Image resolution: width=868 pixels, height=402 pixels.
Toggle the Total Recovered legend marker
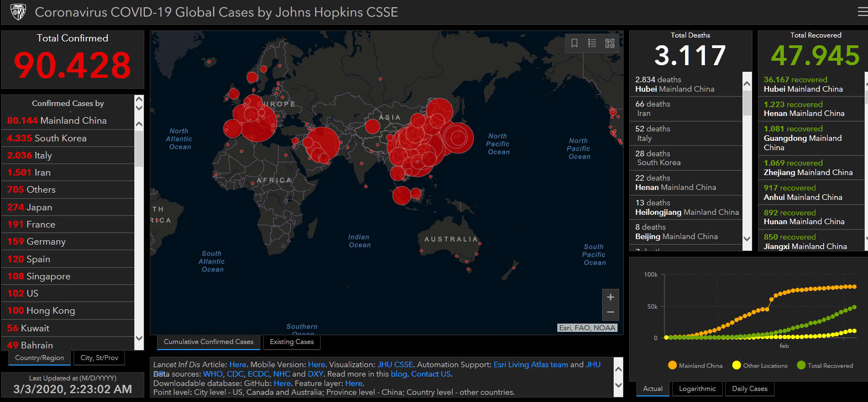click(801, 365)
